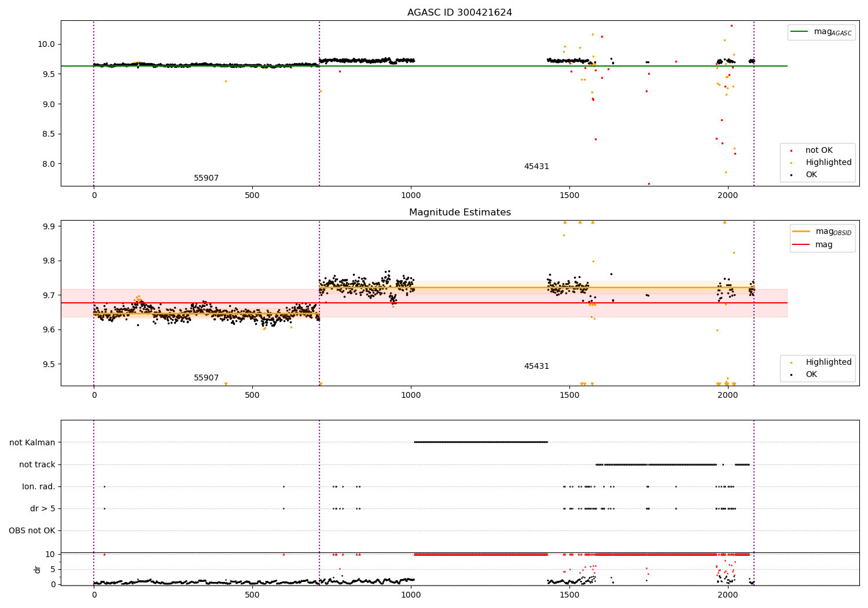This screenshot has width=868, height=608.
Task: Click the 8.5 y-axis tick label
Action: point(49,134)
